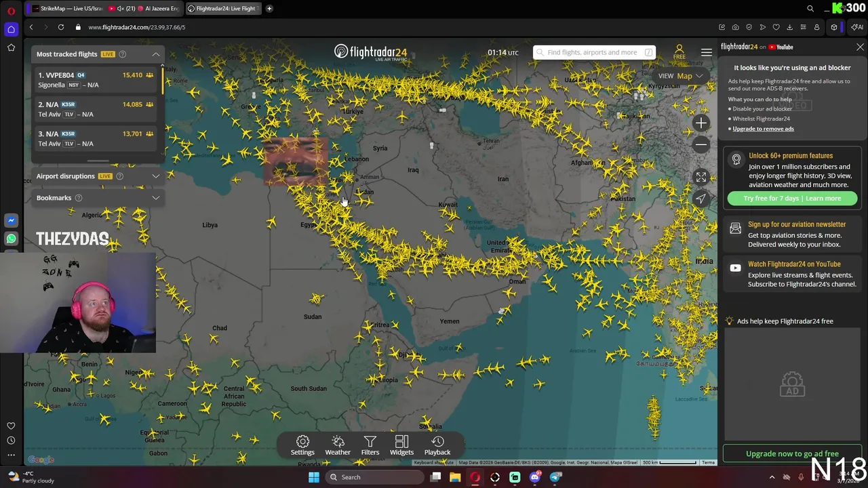Open Watch Flightradar24 on YouTube link
The image size is (868, 488).
click(x=794, y=264)
